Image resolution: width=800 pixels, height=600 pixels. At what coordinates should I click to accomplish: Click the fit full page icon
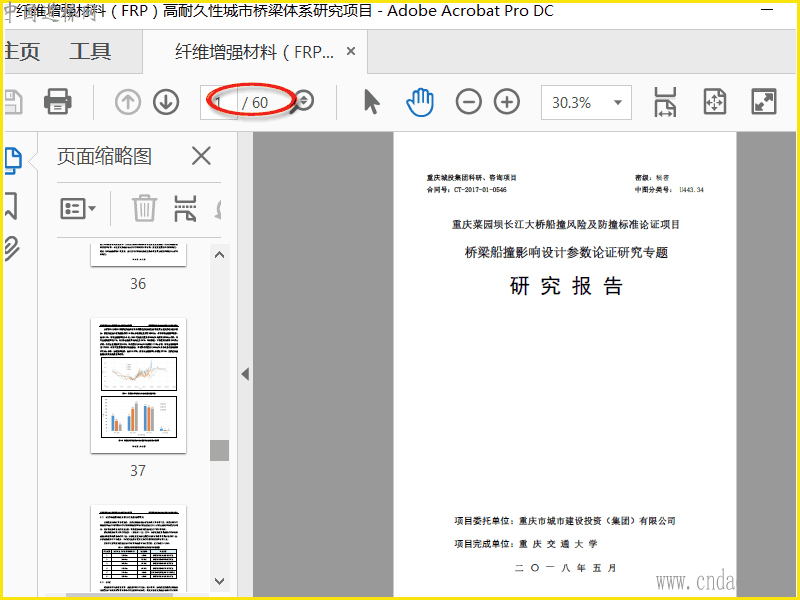714,102
